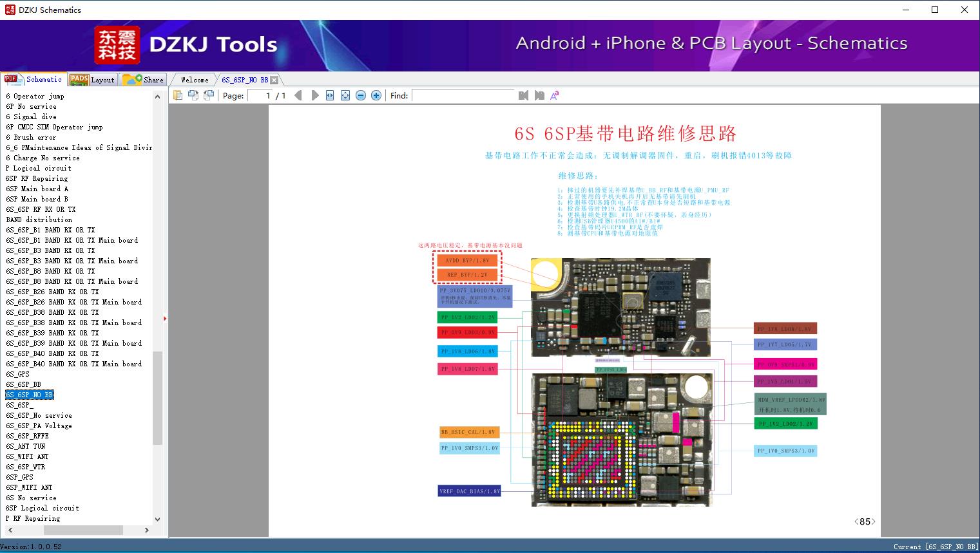Select '6S_WIFI ANT' in list

click(x=27, y=456)
